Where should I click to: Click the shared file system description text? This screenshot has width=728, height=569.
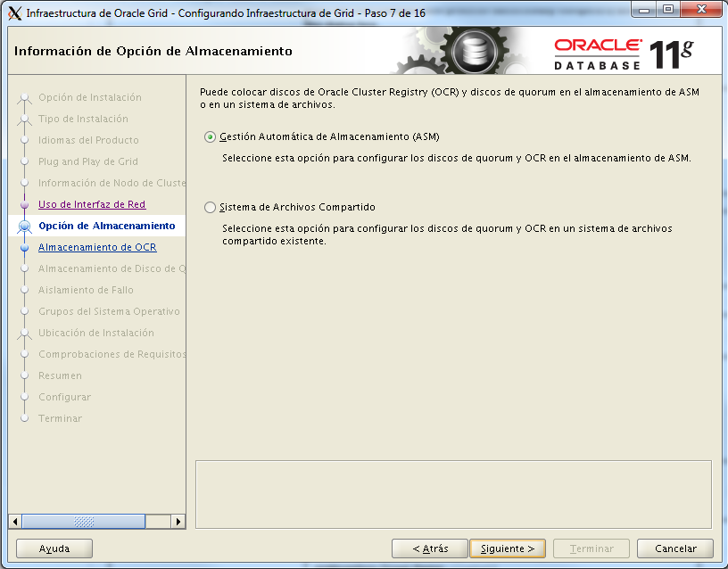coord(447,235)
